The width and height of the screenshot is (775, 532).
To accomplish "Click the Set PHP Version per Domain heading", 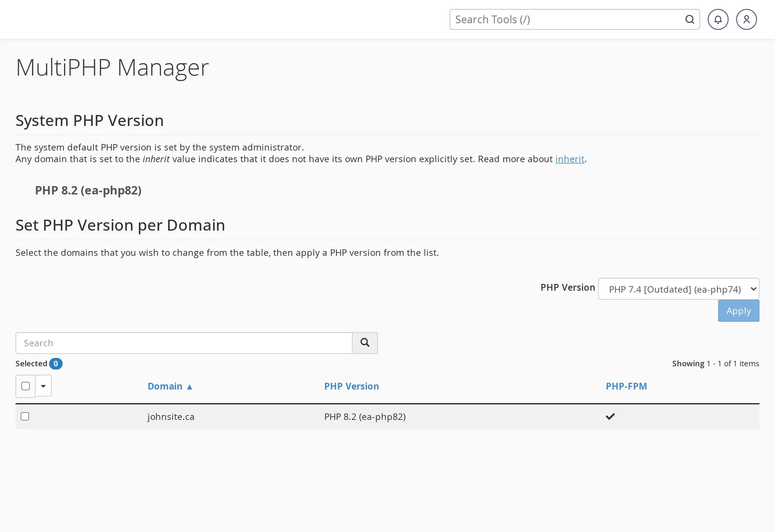I will tap(120, 225).
